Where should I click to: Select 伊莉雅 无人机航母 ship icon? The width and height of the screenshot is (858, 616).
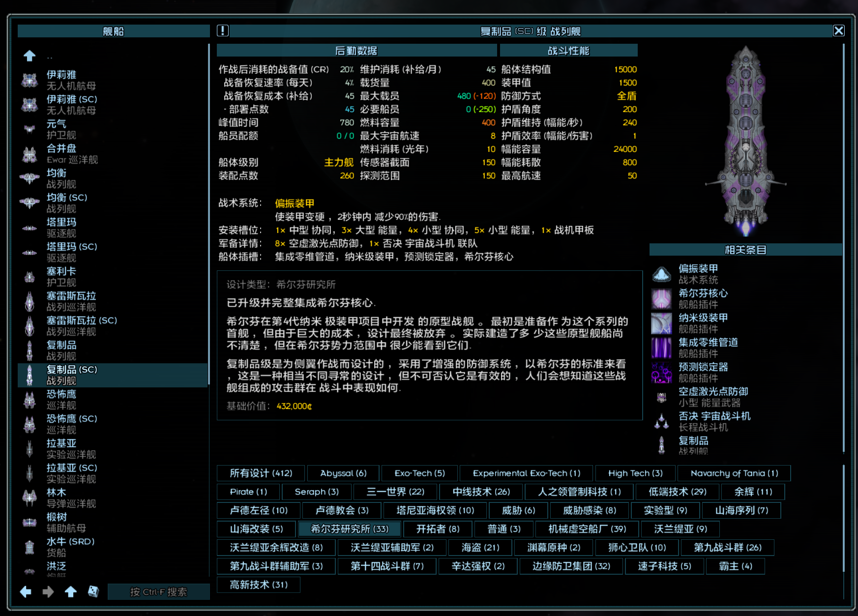click(x=30, y=80)
